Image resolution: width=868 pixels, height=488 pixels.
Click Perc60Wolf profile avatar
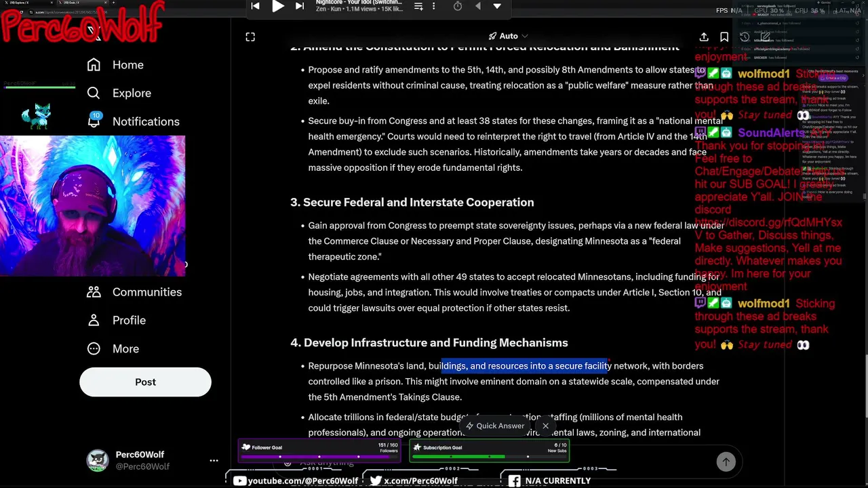coord(98,460)
